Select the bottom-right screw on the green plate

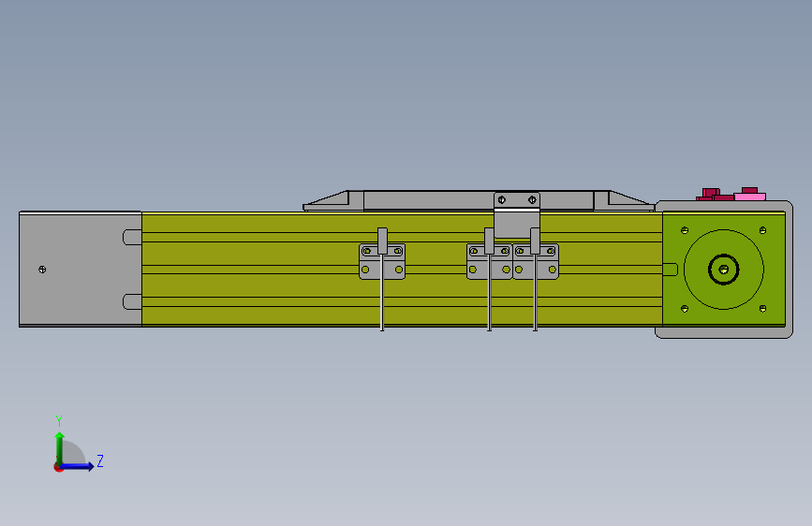coord(762,309)
